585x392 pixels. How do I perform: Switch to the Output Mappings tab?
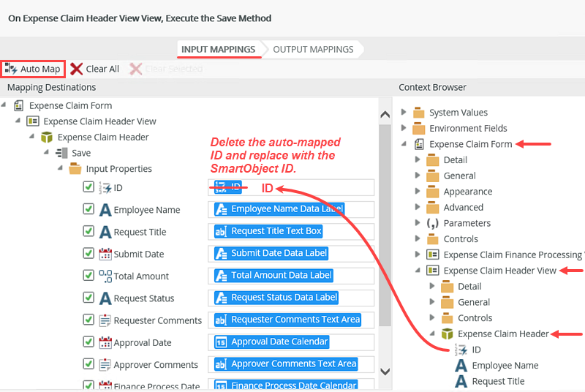[313, 49]
